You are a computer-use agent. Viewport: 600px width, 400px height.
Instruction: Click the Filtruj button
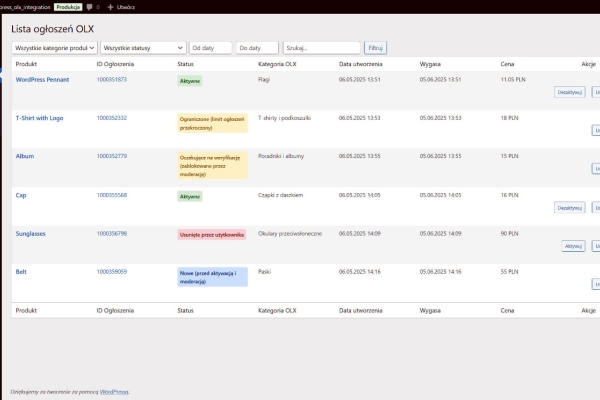click(x=375, y=48)
